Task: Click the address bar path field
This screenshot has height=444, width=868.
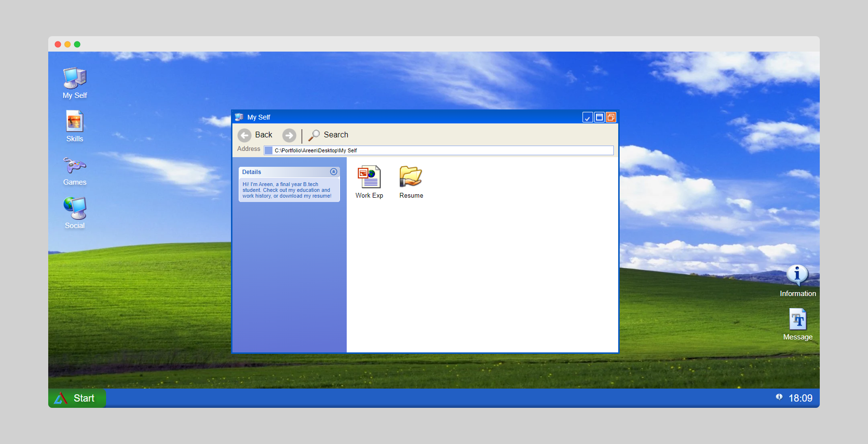Action: click(x=439, y=150)
